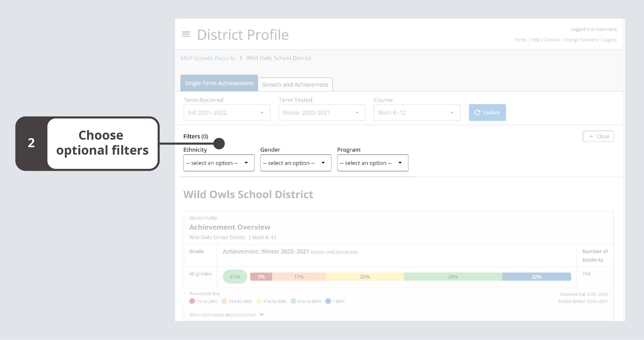Click the breadcrumb chevron after MAP Growth Reports
Screen dimensions: 644x340
pos(241,58)
